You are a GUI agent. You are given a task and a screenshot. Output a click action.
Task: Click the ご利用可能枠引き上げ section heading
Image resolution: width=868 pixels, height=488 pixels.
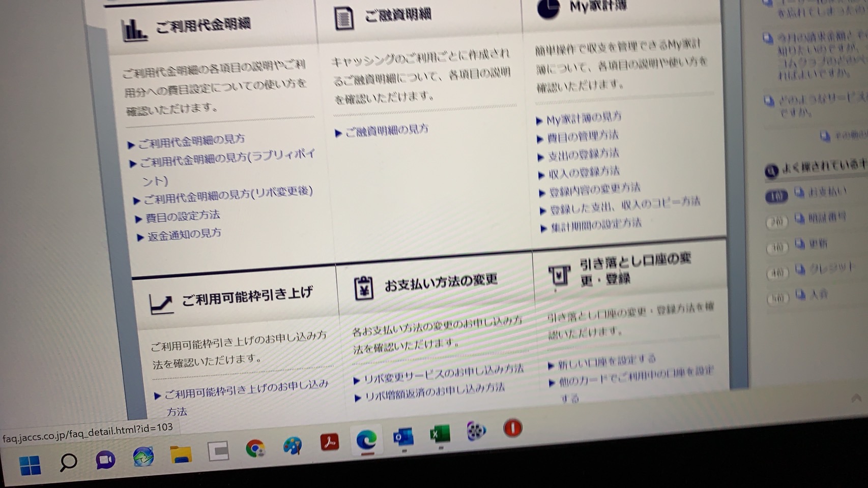pos(247,295)
